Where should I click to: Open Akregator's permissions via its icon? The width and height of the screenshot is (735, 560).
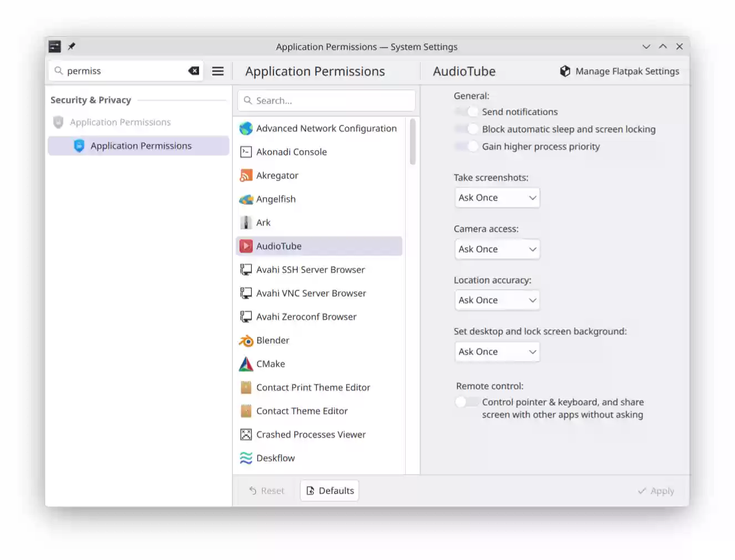click(246, 175)
